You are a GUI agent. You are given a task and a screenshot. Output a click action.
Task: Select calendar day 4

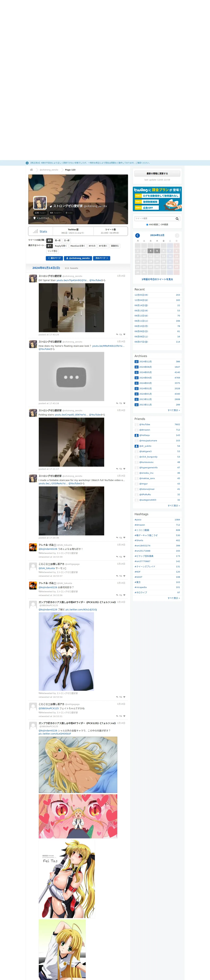[x=150, y=251]
